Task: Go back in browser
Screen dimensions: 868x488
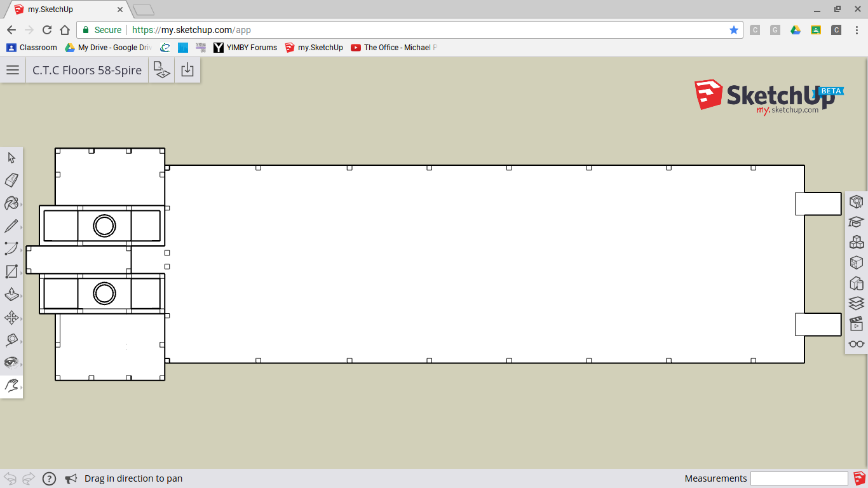Action: (11, 30)
